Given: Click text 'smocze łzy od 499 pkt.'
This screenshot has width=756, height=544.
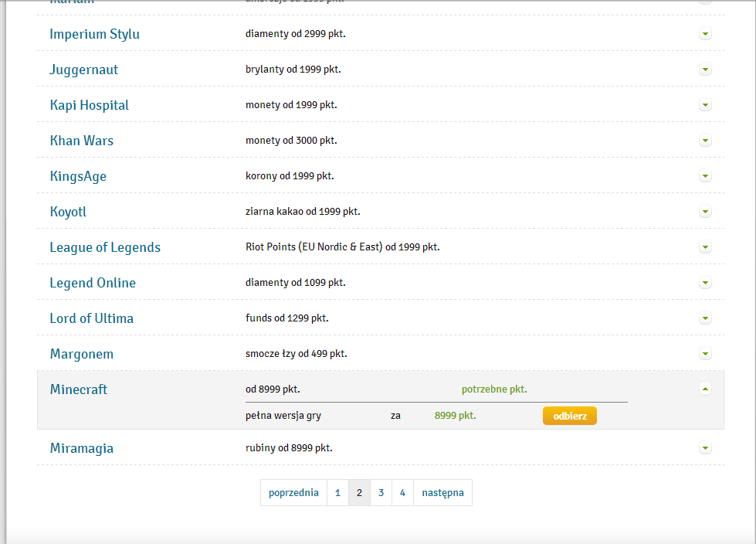Looking at the screenshot, I should [x=296, y=353].
